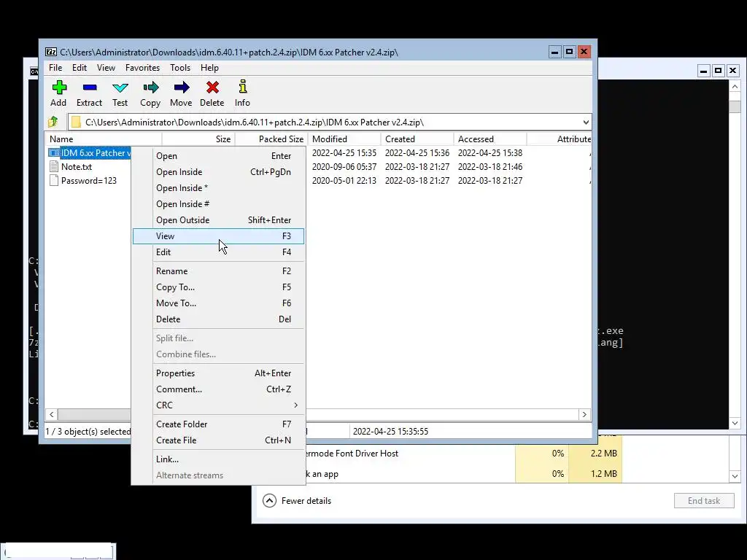Click the Extract toolbar icon
Viewport: 747px width, 560px height.
90,87
